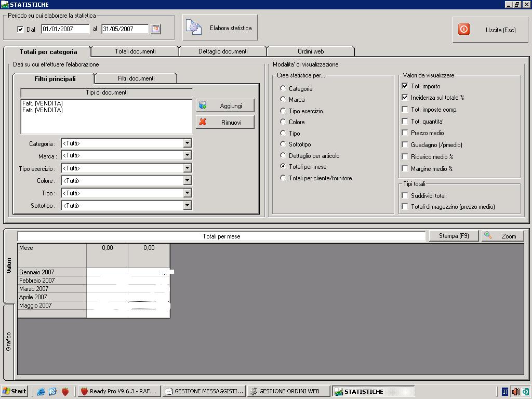Click the end date field 31/05/2007
This screenshot has height=399, width=532.
(x=125, y=29)
